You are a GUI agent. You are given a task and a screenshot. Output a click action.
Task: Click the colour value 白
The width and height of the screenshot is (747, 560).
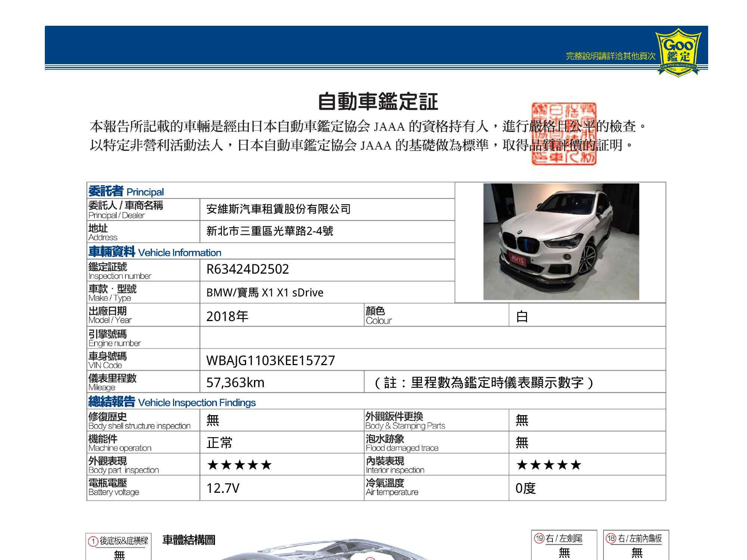click(x=522, y=317)
